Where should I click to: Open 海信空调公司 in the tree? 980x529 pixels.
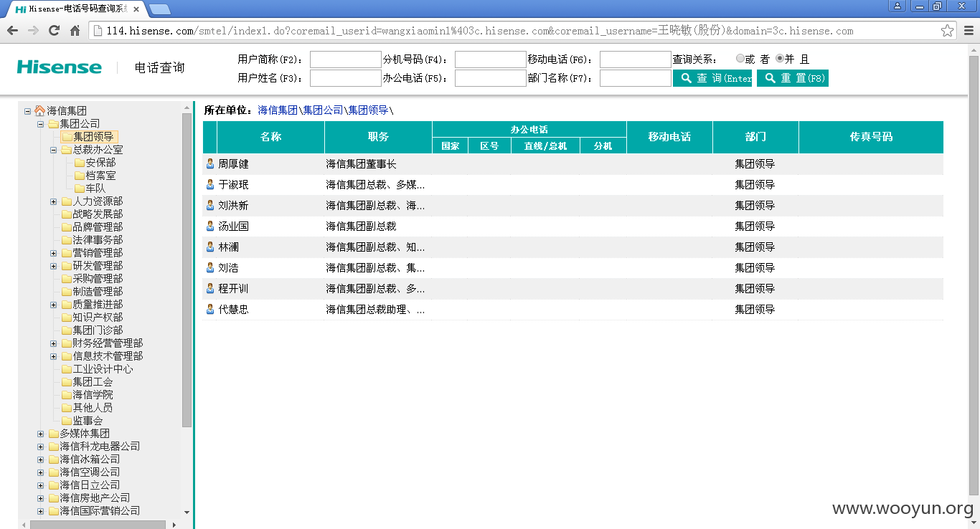(x=90, y=472)
